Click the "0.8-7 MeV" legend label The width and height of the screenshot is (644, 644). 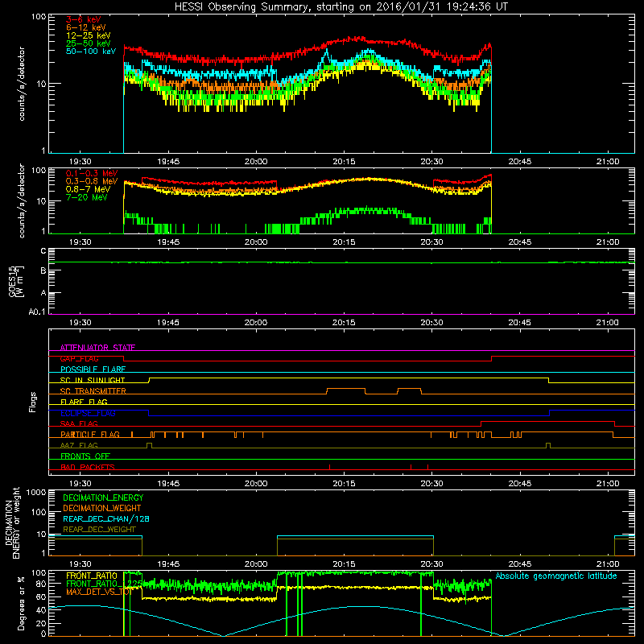tap(89, 189)
